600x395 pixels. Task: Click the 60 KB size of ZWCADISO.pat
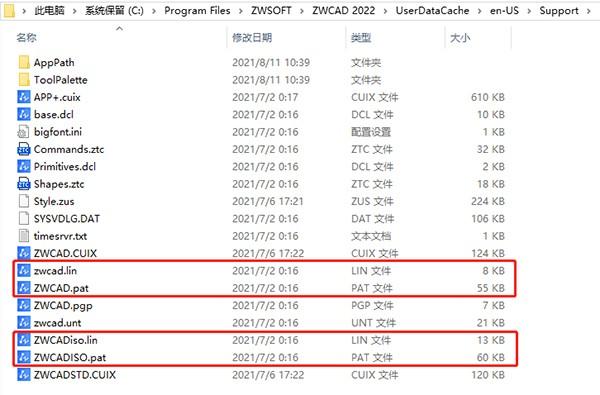(x=491, y=357)
